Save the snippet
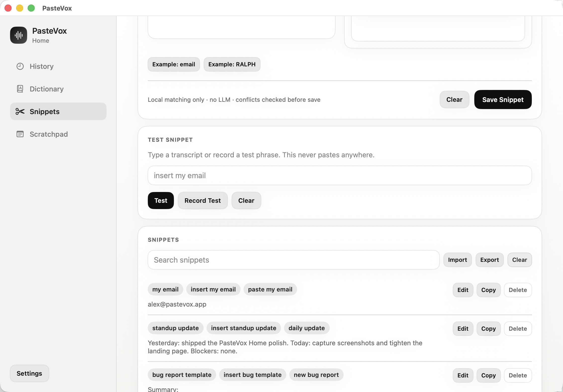Screen dimensions: 563x392 point(503,100)
